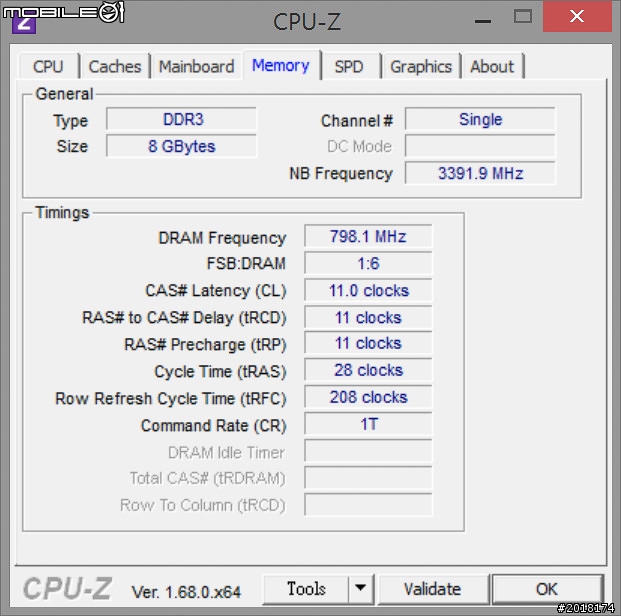The image size is (621, 616).
Task: Click the tRP 11 clocks value
Action: [x=368, y=343]
